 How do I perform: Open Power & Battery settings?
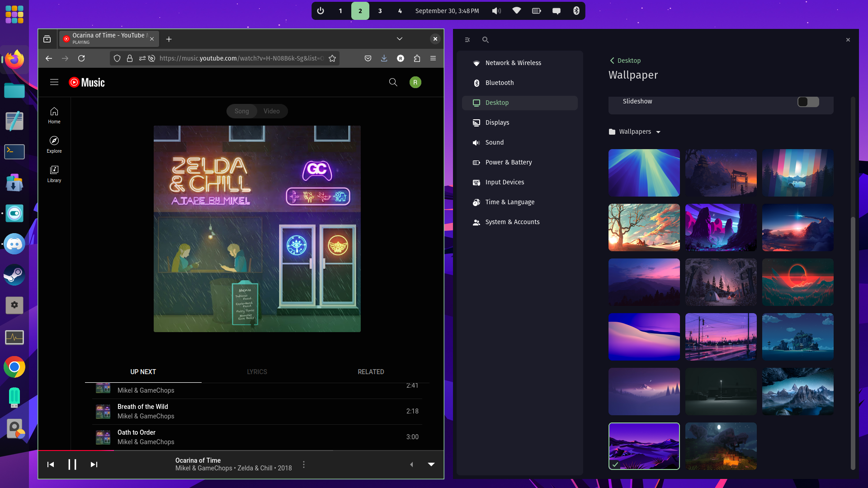pos(508,162)
